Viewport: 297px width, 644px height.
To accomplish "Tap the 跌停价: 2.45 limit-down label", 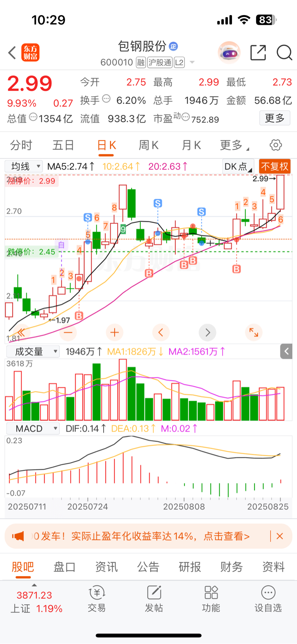I will click(x=31, y=252).
